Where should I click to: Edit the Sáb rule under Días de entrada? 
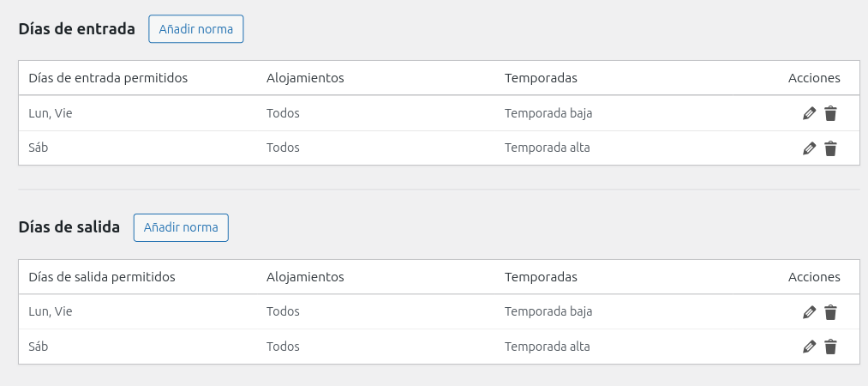coord(809,148)
